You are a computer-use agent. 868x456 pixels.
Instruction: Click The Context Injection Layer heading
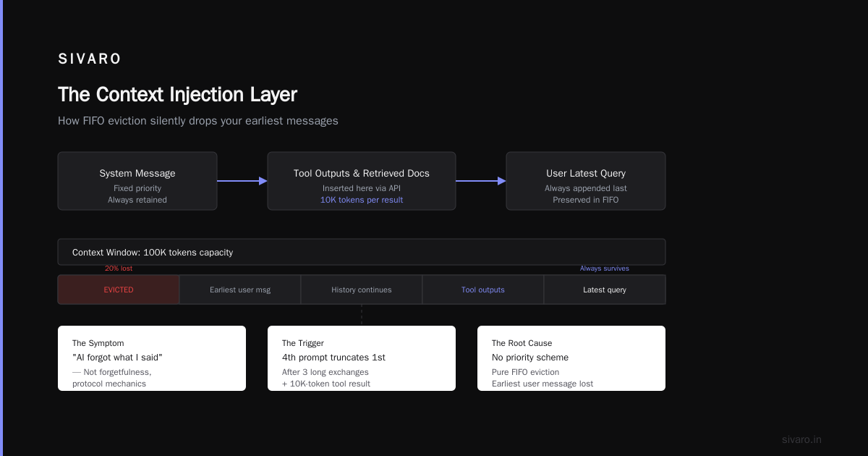[177, 95]
